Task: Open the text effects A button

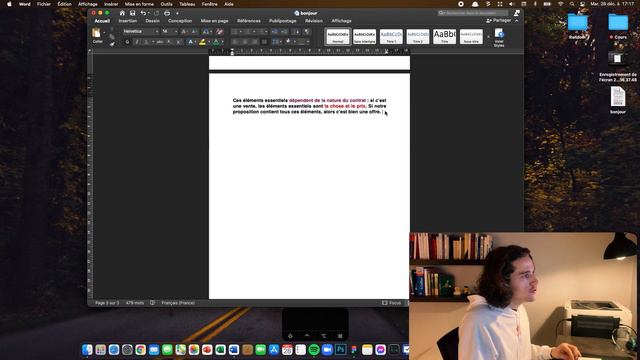Action: 190,42
